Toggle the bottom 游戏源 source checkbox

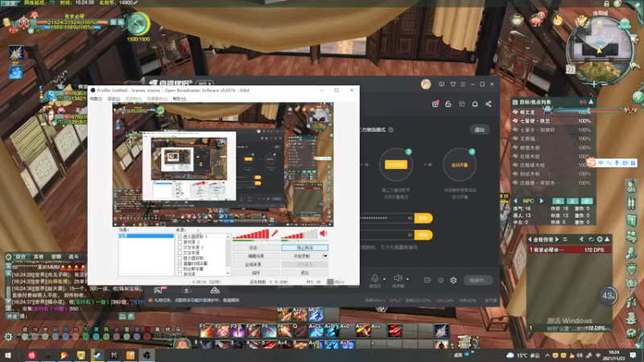pos(180,274)
